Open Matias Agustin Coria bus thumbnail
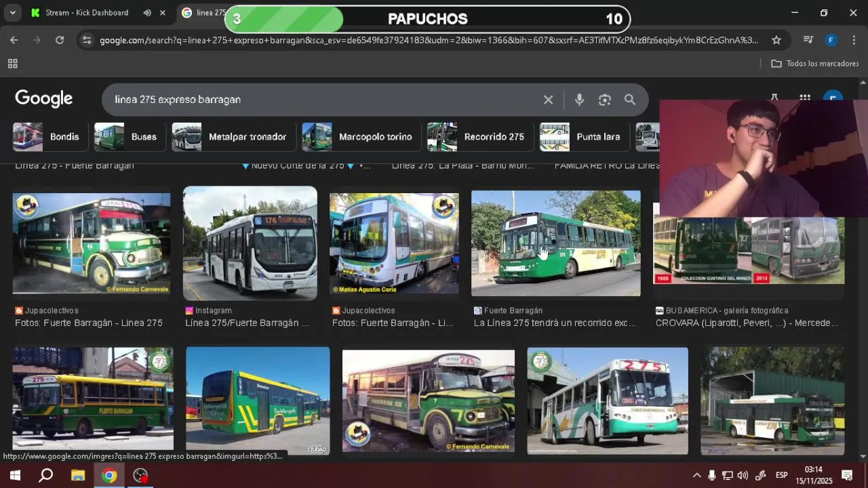The height and width of the screenshot is (488, 868). [x=394, y=243]
